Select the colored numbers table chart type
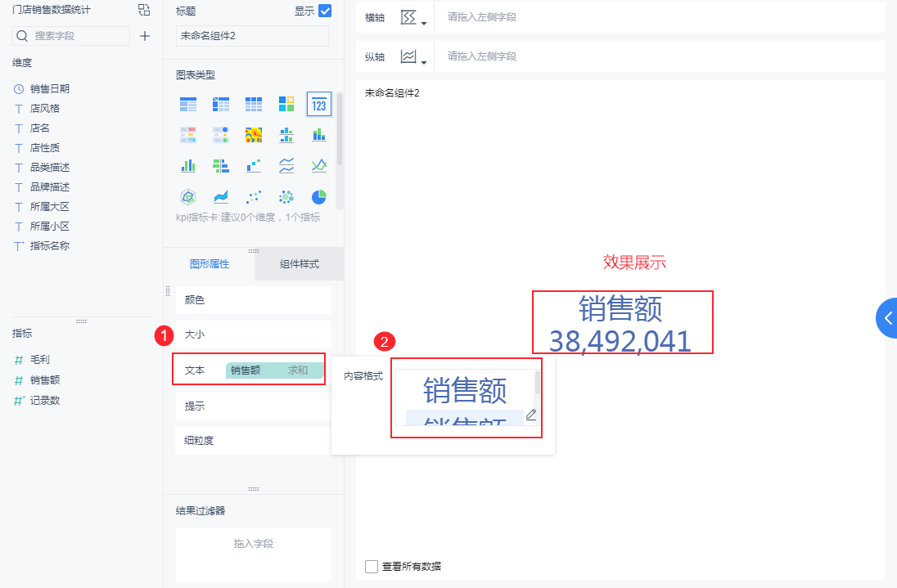Viewport: 897px width, 588px height. click(188, 135)
